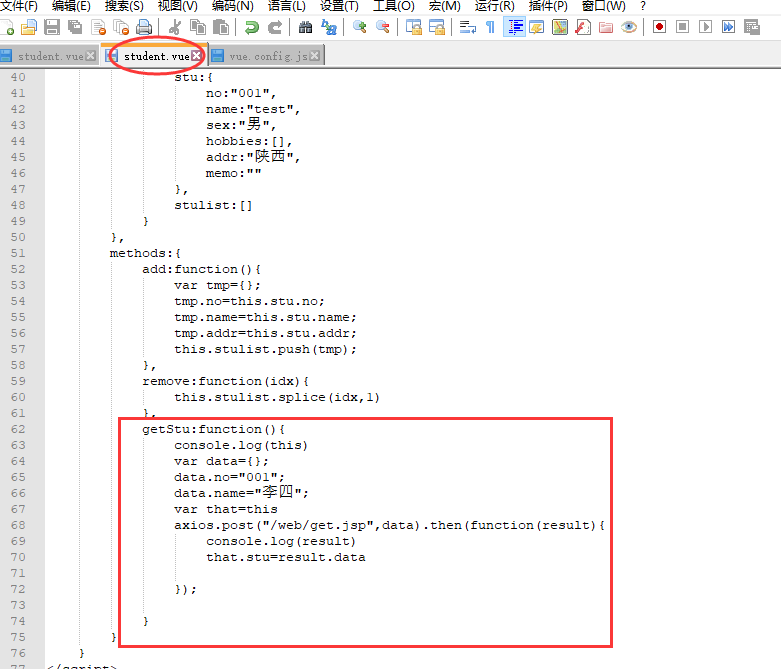Viewport: 781px width, 669px height.
Task: Cut selection using the scissors icon
Action: 175,27
